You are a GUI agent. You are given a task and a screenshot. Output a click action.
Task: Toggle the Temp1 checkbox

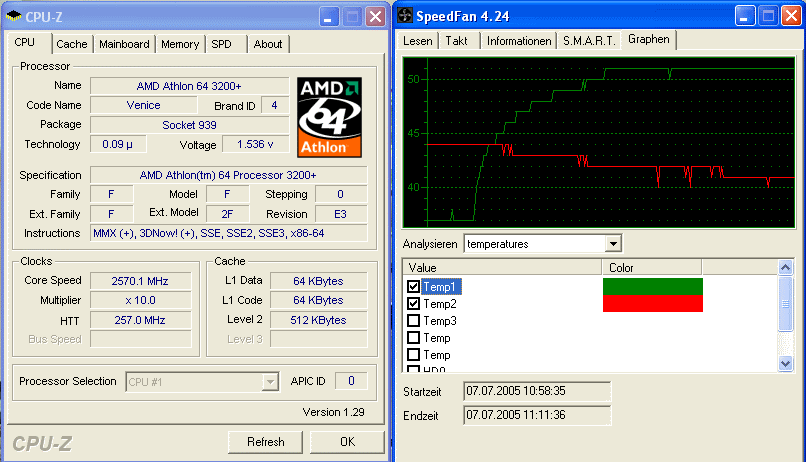(413, 286)
